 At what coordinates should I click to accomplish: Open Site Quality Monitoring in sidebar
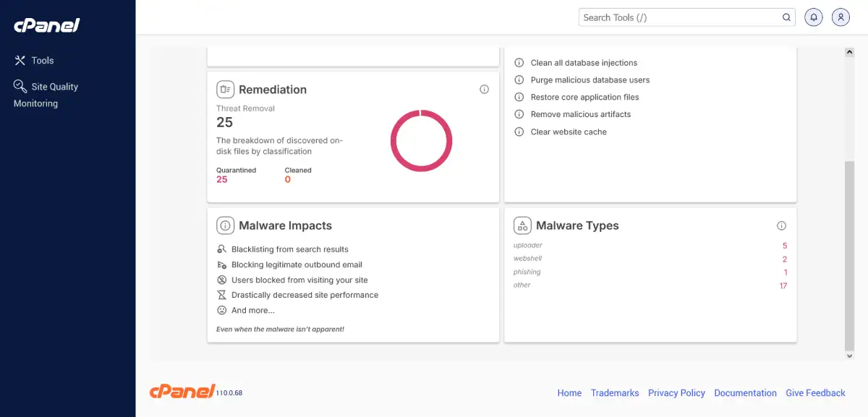[x=46, y=95]
